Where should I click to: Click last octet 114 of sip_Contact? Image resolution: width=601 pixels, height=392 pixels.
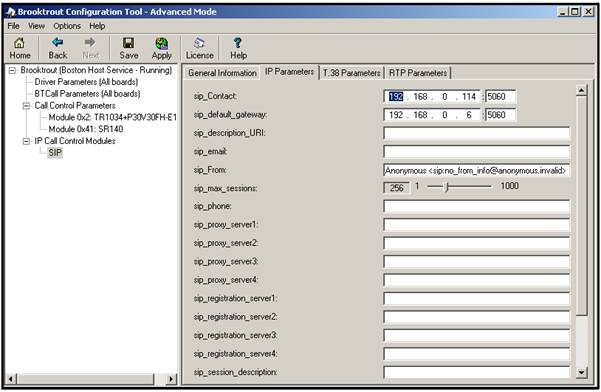click(468, 97)
